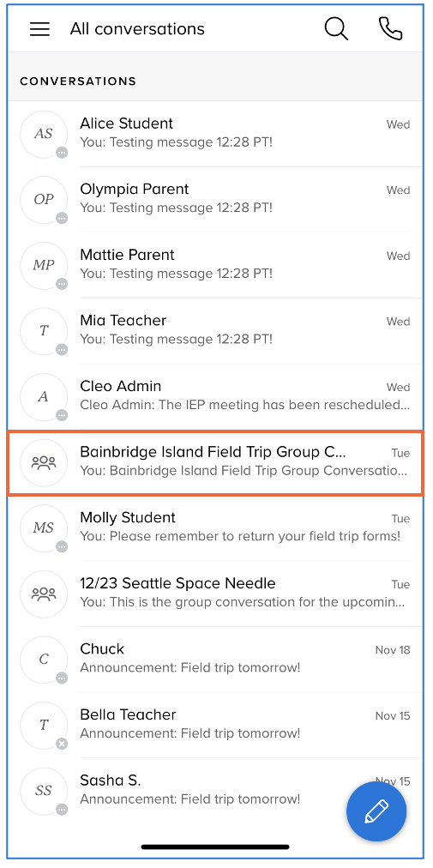This screenshot has width=433, height=868.
Task: Open Mia Teacher conversation
Action: tap(215, 330)
